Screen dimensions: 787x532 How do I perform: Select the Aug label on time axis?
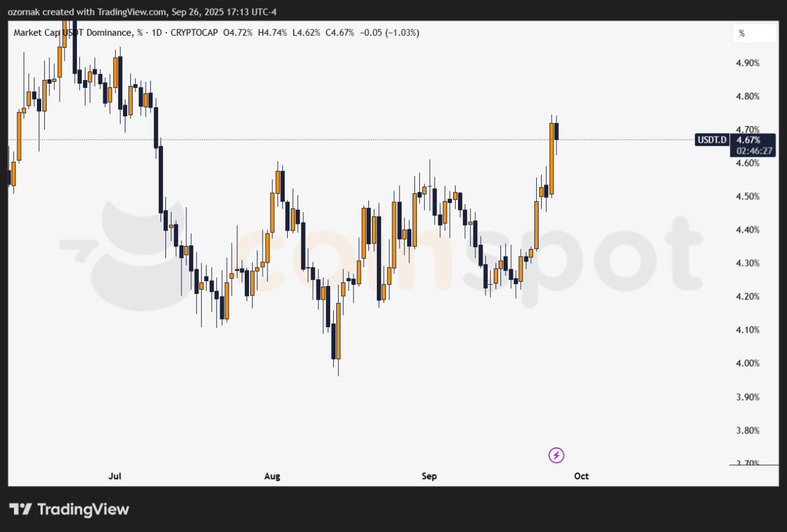coord(272,476)
